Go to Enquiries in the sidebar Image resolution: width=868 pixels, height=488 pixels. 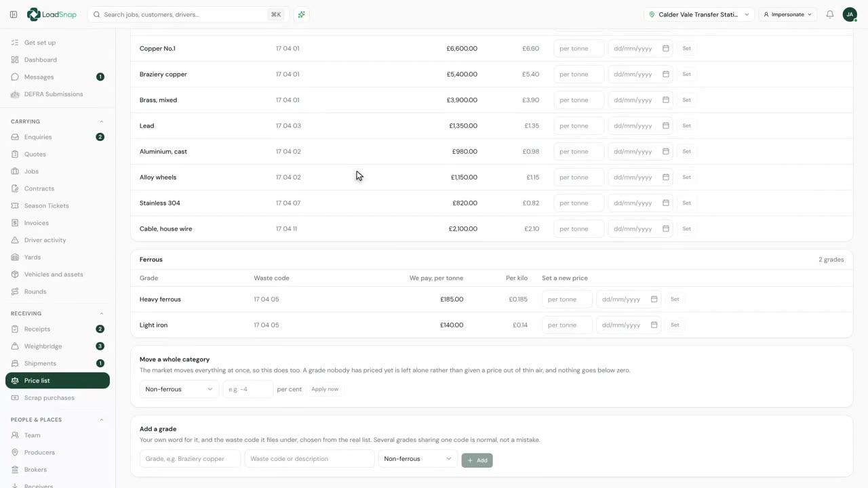click(x=58, y=137)
